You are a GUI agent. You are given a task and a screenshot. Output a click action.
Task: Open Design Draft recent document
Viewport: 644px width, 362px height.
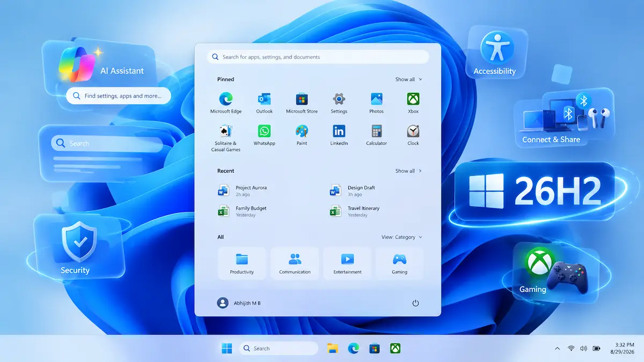click(x=353, y=191)
